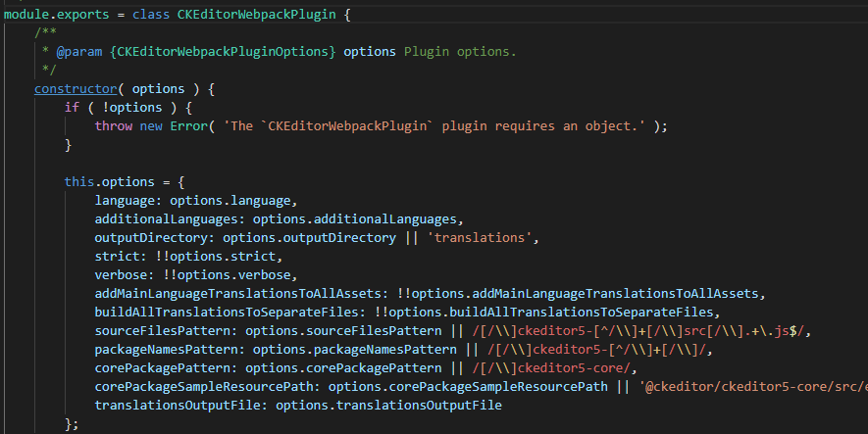Click 'buildAllTranslationsToSeparateFiles' property key
868x434 pixels.
(x=227, y=313)
